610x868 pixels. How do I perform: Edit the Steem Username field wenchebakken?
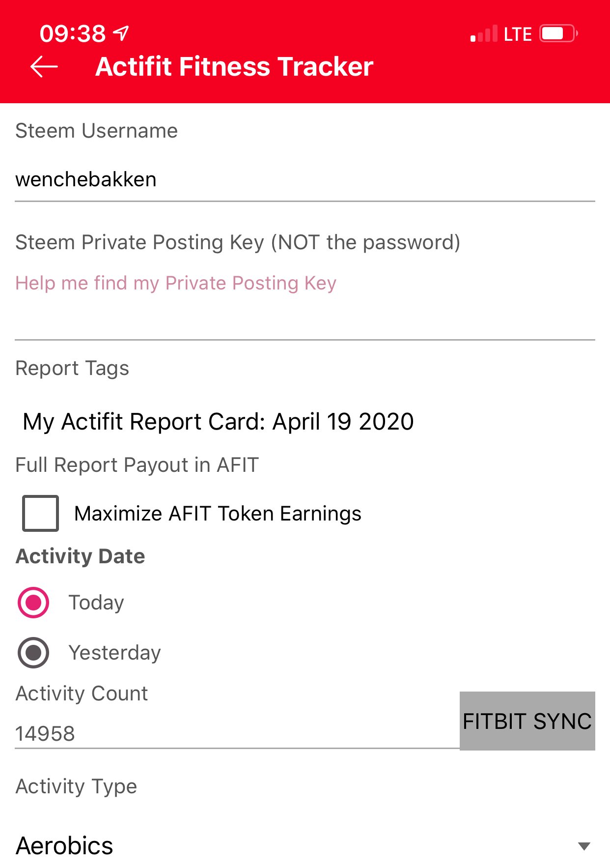305,180
